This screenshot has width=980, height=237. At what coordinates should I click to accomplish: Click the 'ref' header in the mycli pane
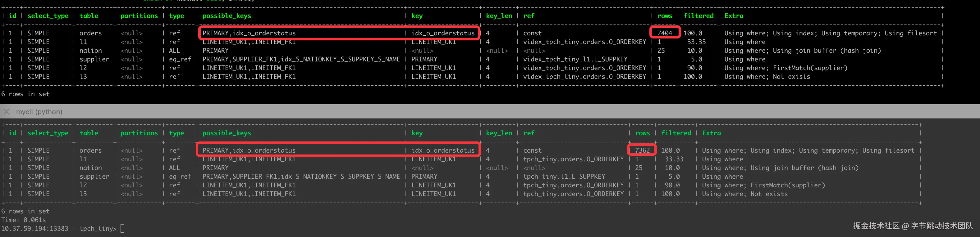(x=529, y=133)
